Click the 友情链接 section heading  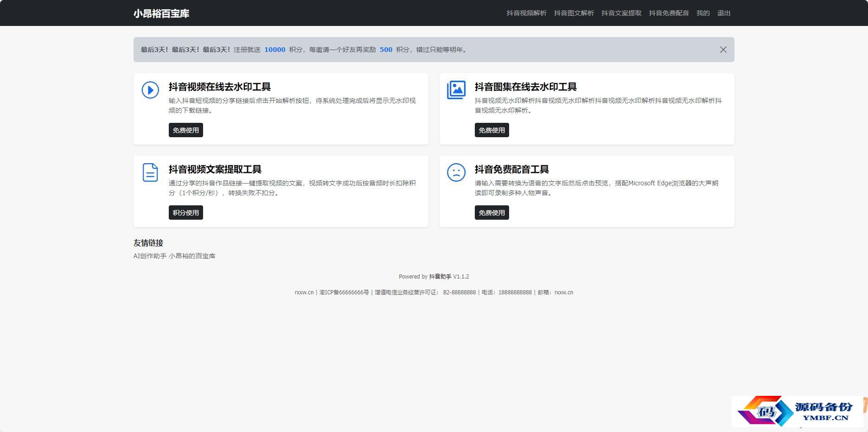[148, 243]
